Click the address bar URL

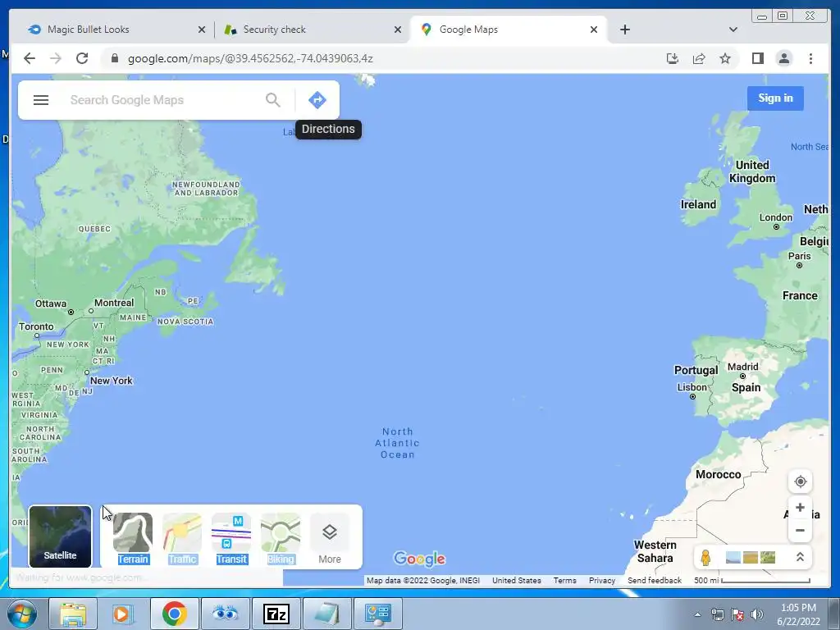click(x=250, y=58)
